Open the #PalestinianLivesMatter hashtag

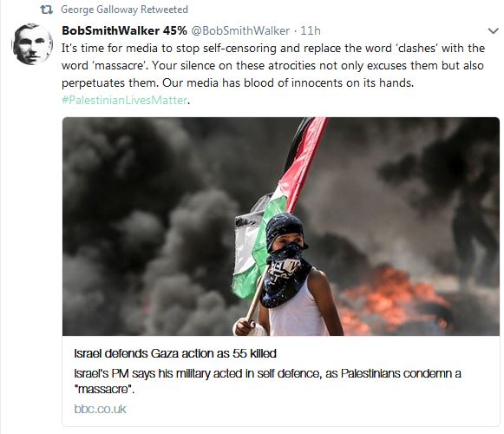(x=124, y=100)
